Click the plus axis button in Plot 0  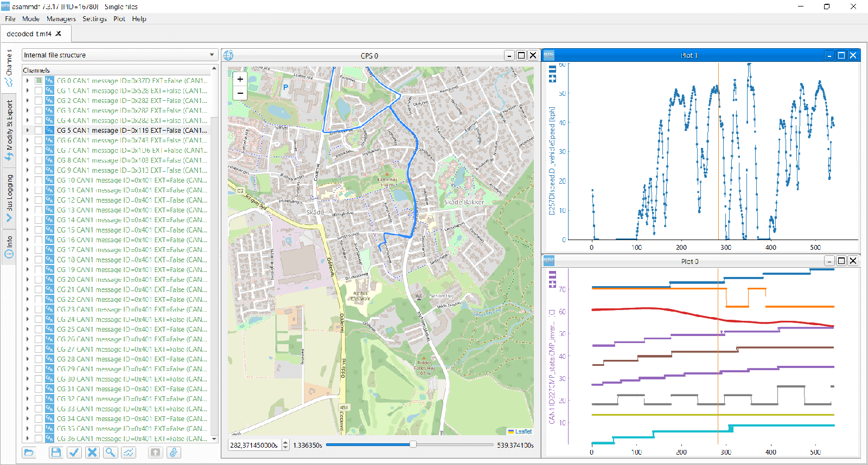pos(552,283)
